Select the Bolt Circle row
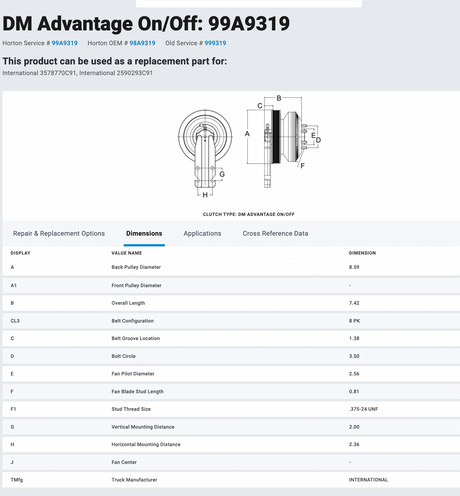The width and height of the screenshot is (460, 496). (x=231, y=356)
